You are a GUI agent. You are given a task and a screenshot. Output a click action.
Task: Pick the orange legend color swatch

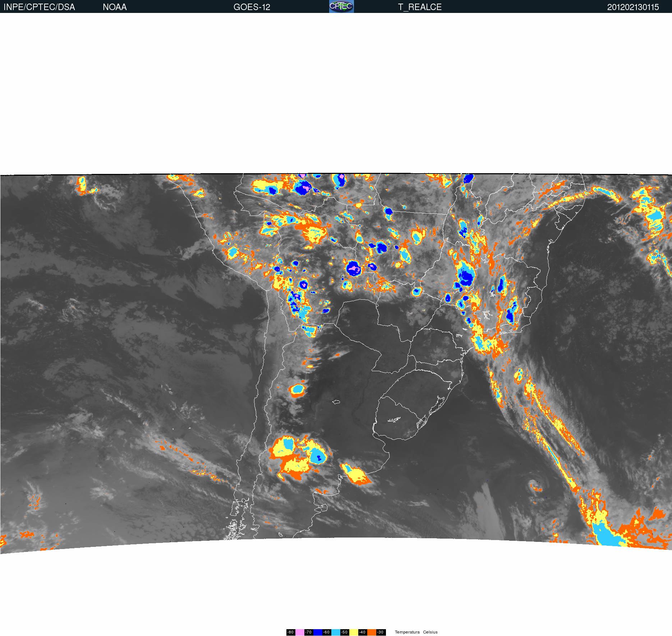tap(372, 632)
